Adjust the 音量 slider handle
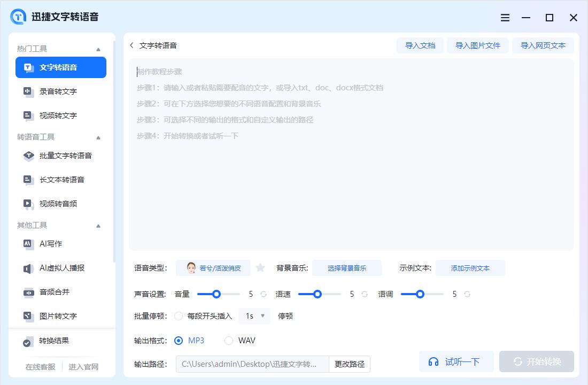Screen dimensions: 588x385 pos(216,294)
